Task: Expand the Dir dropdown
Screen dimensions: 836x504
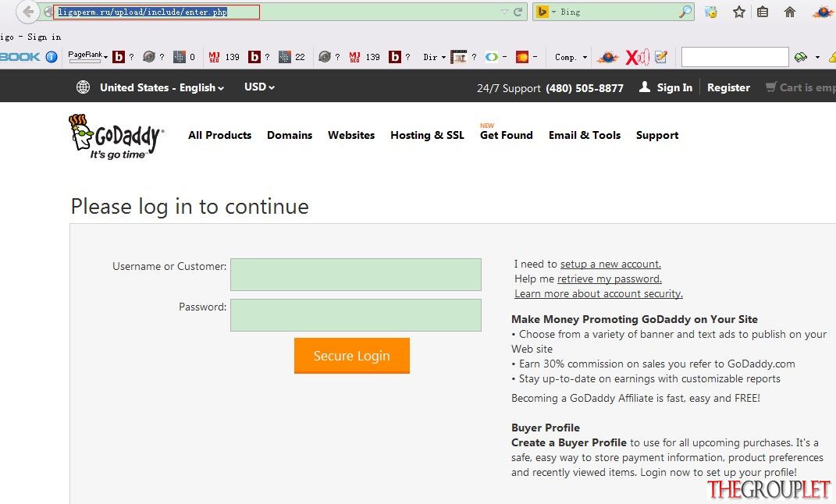Action: (x=443, y=57)
